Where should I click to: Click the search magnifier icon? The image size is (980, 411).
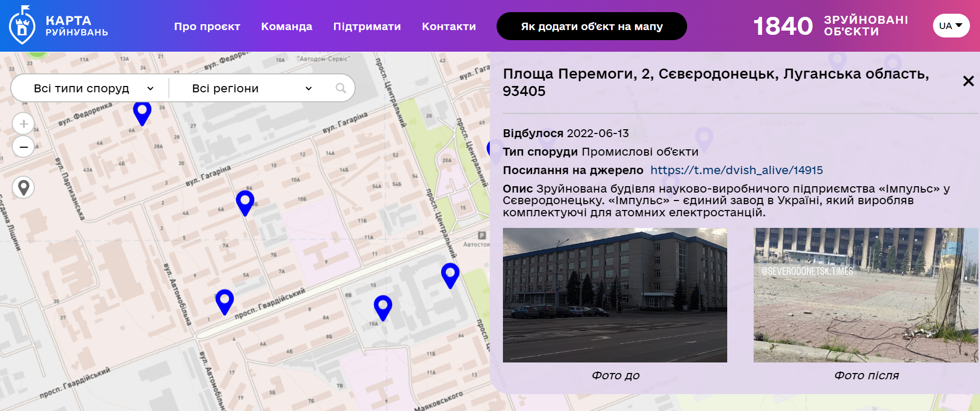click(x=341, y=88)
